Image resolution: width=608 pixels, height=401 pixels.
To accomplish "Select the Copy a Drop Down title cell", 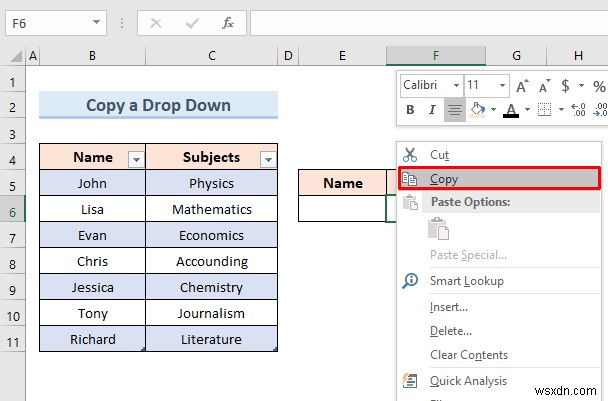I will (159, 105).
